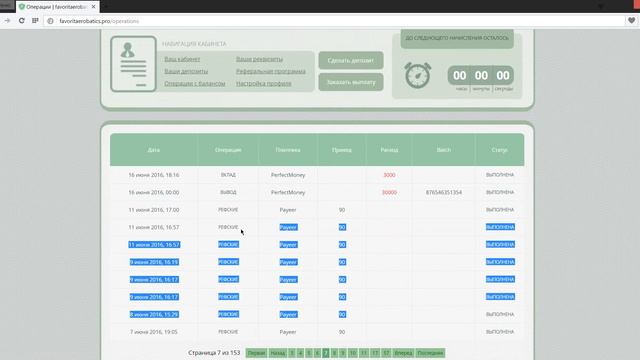Image resolution: width=640 pixels, height=360 pixels.
Task: Click the address bar with favoritaerobatics.pro/operations
Action: (335, 21)
